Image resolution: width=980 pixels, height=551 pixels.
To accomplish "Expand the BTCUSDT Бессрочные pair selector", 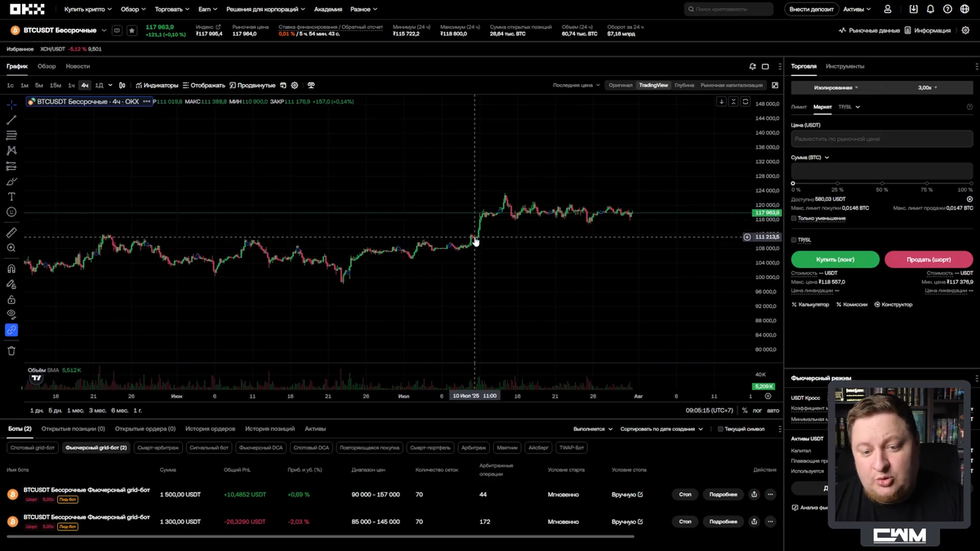I will tap(103, 30).
